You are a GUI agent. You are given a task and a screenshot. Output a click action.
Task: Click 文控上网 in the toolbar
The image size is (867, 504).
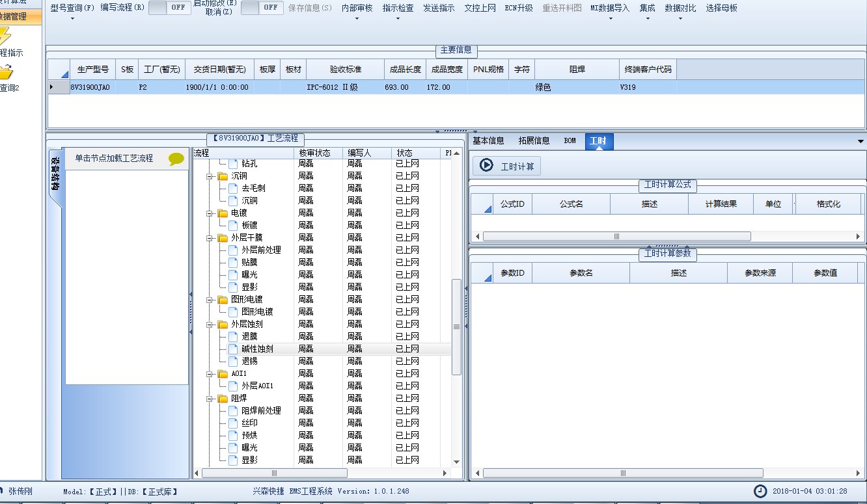480,8
